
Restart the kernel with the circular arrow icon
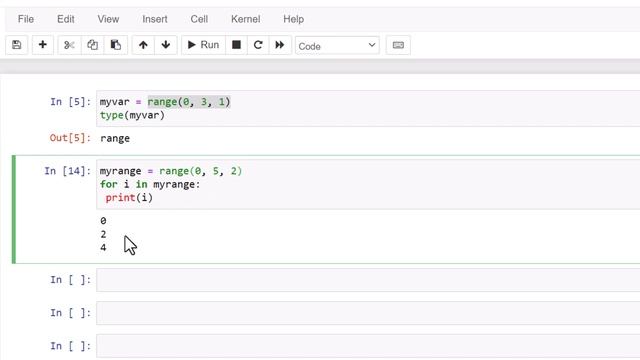pos(258,45)
